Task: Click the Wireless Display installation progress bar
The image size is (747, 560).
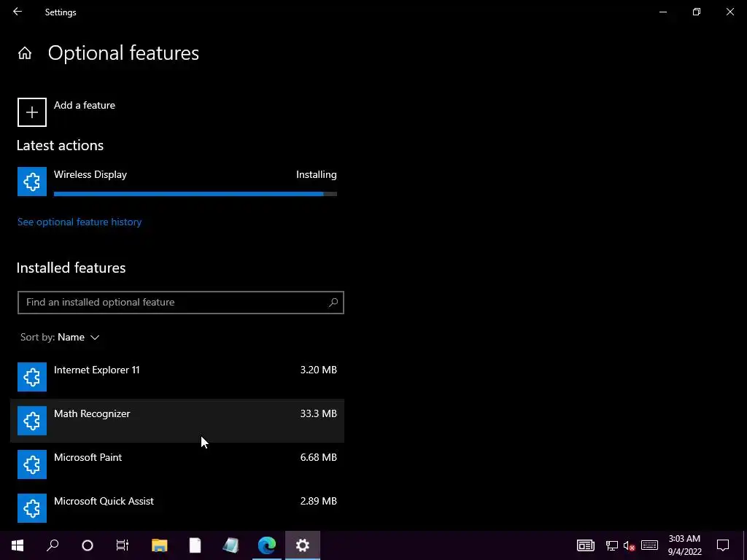Action: tap(196, 194)
